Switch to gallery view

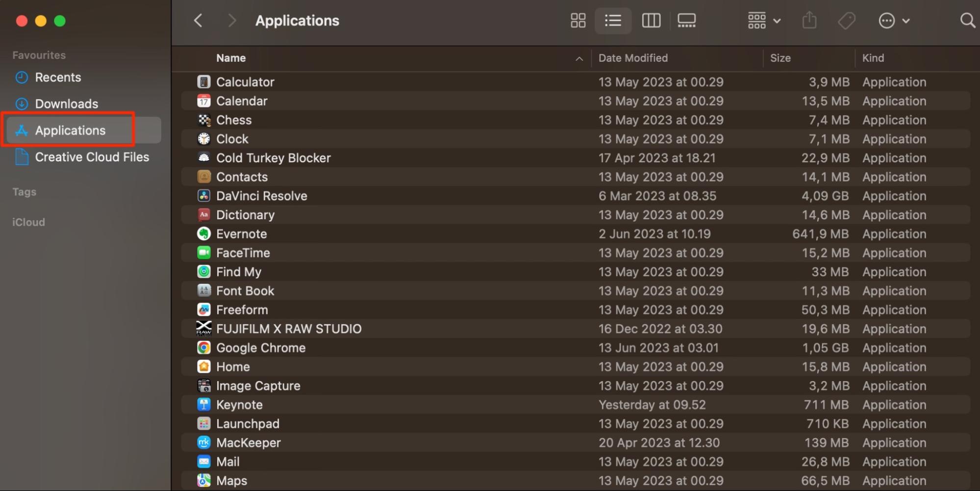[686, 21]
